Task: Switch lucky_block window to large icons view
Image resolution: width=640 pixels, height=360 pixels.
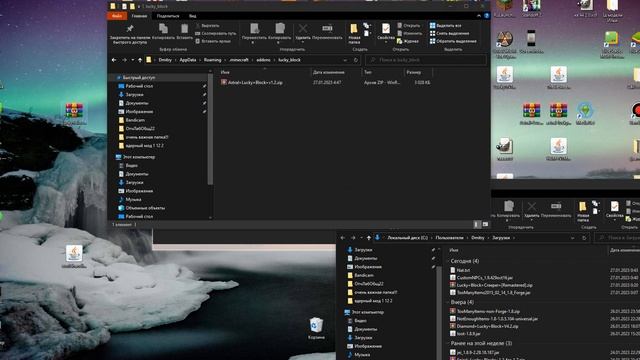Action: tap(485, 224)
